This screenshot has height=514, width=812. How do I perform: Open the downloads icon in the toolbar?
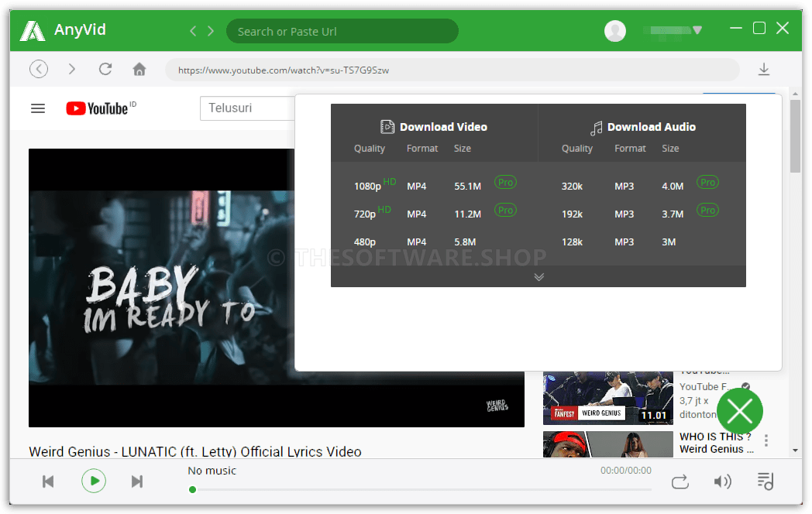point(764,70)
